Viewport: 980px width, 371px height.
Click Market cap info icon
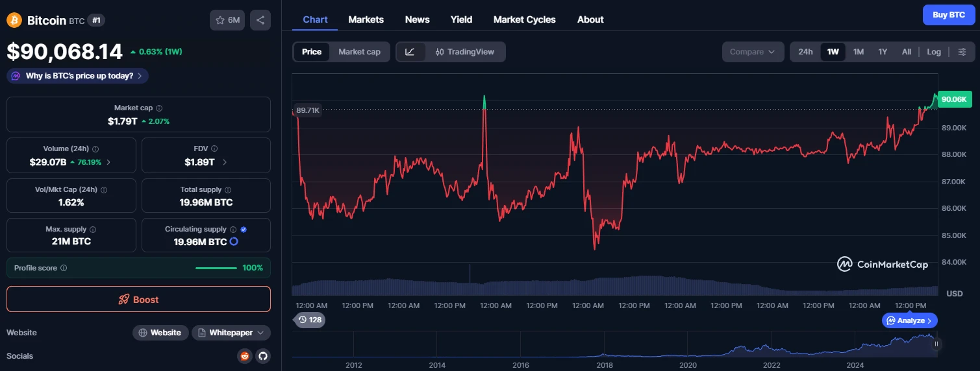click(159, 108)
